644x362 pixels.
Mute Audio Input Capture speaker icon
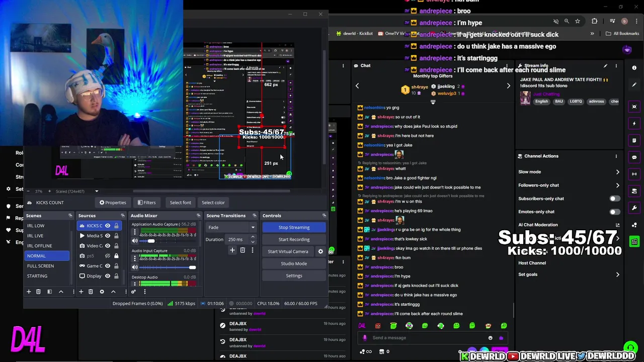(x=135, y=267)
